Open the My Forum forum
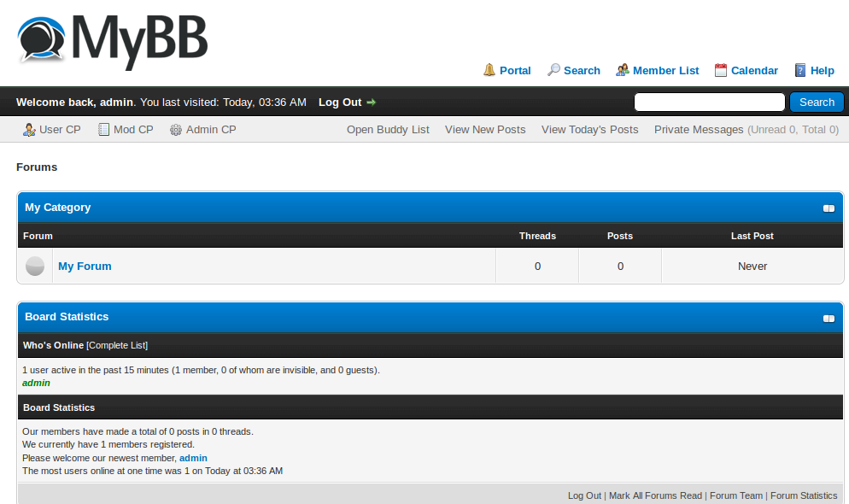Image resolution: width=849 pixels, height=504 pixels. click(85, 266)
